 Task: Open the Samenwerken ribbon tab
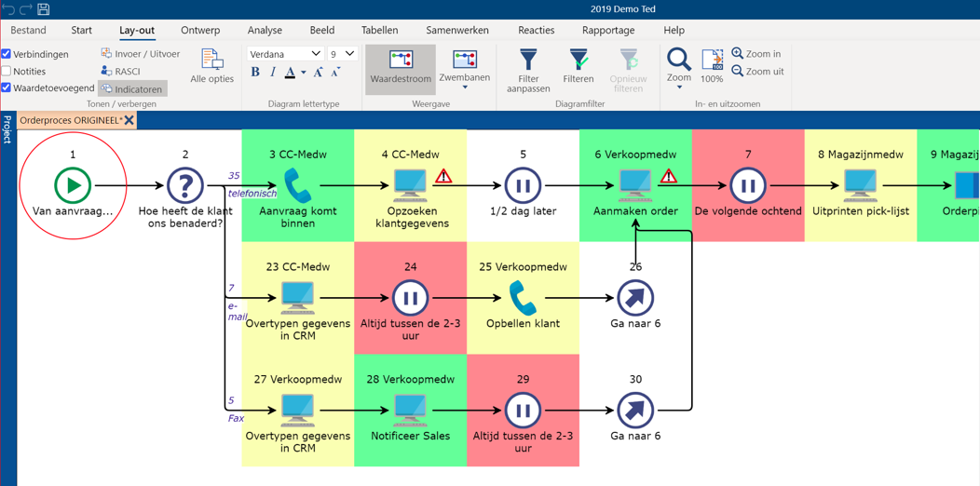pos(457,30)
